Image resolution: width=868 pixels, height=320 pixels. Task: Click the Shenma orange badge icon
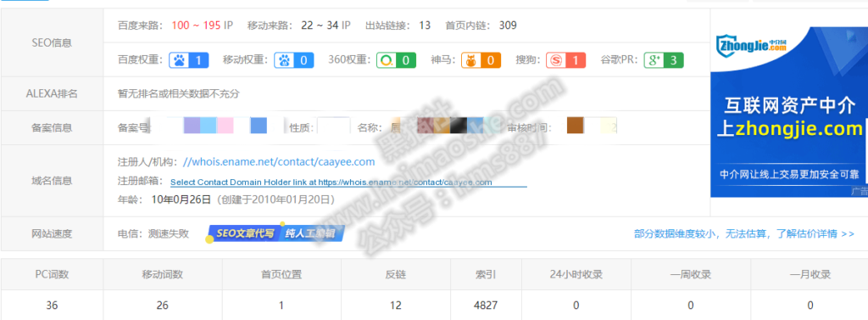[481, 60]
